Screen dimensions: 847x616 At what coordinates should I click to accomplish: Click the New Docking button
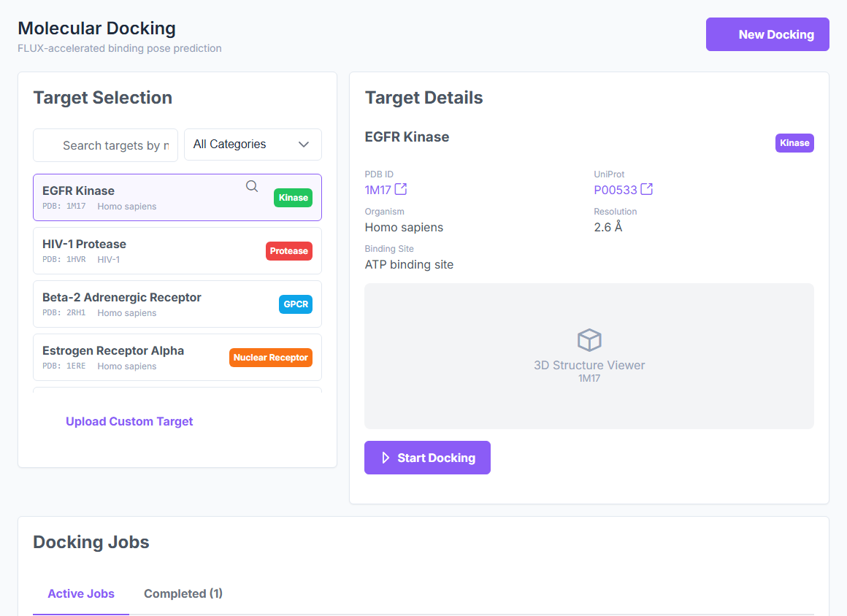(767, 34)
